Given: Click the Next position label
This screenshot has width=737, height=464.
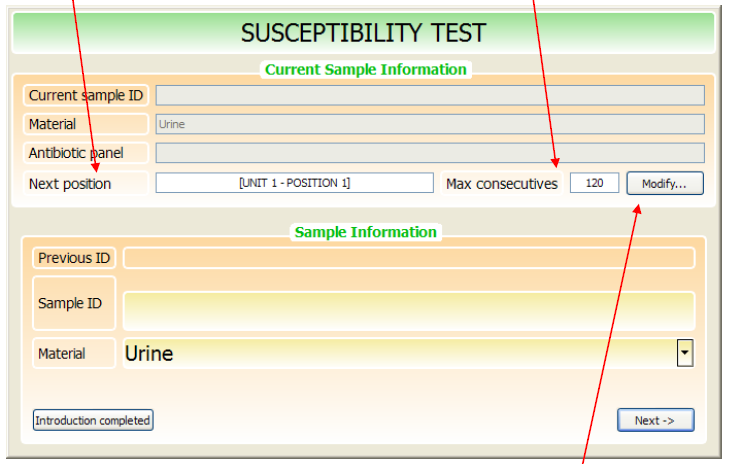Looking at the screenshot, I should pos(70,184).
